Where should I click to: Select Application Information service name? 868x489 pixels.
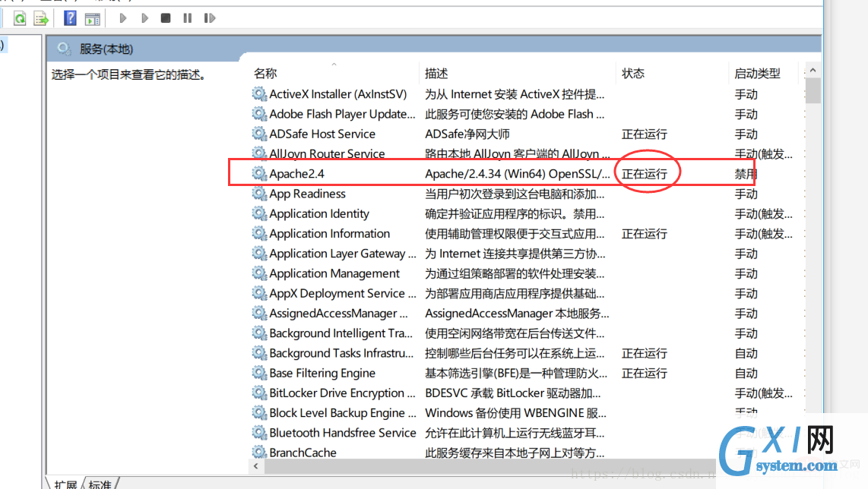[329, 233]
